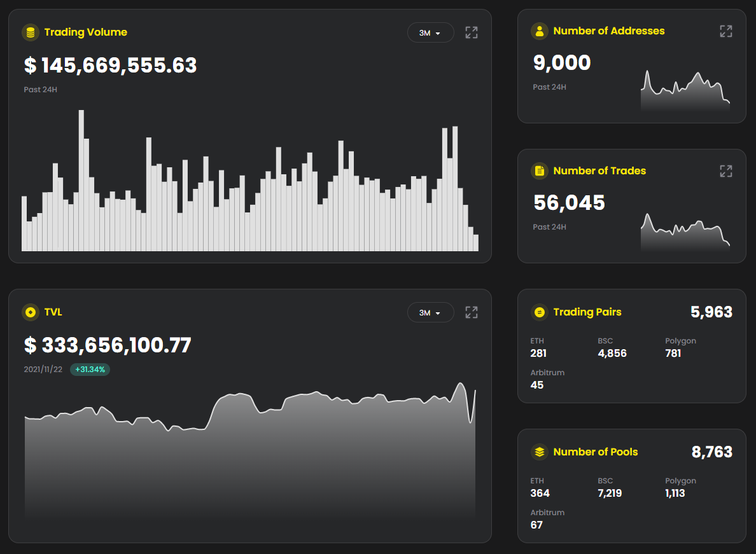Viewport: 756px width, 554px height.
Task: Click the Number of Addresses user icon
Action: tap(540, 31)
